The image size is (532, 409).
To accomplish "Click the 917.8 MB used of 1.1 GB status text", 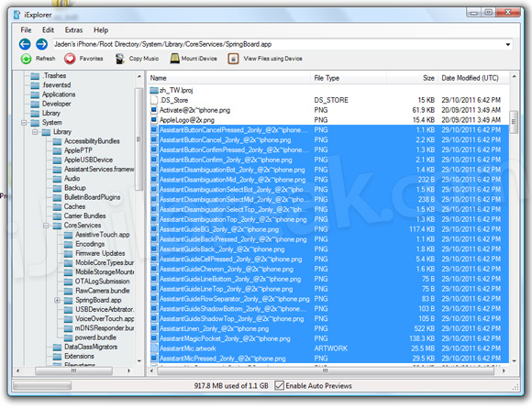I will [231, 386].
